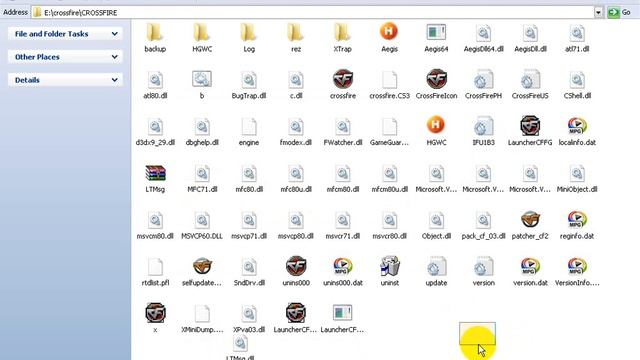The image size is (640, 360).
Task: Select the CrossFireUS settings file
Action: click(530, 80)
